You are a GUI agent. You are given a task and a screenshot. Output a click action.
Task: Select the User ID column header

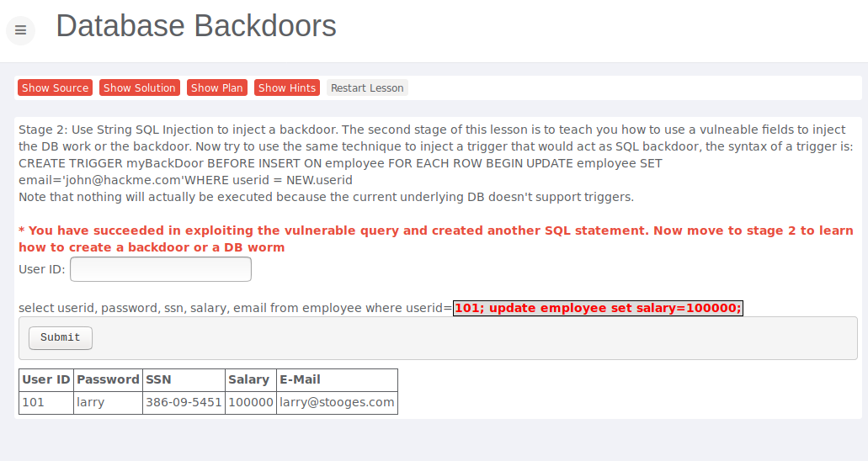[x=46, y=379]
